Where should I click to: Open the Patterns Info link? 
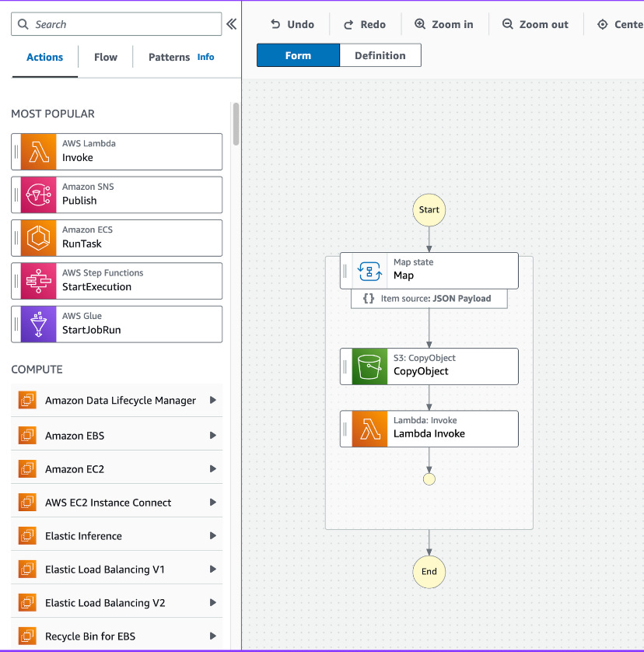pyautogui.click(x=205, y=57)
